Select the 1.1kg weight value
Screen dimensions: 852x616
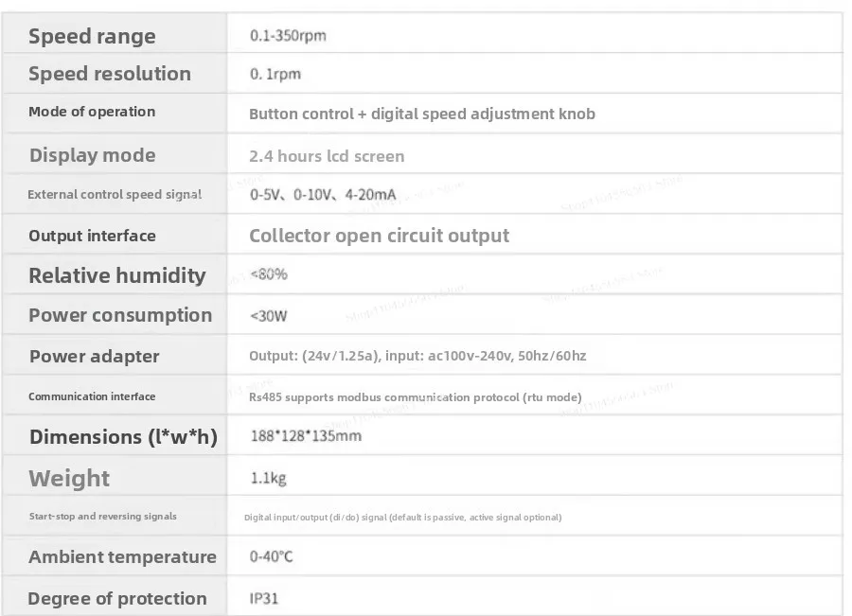[x=269, y=478]
